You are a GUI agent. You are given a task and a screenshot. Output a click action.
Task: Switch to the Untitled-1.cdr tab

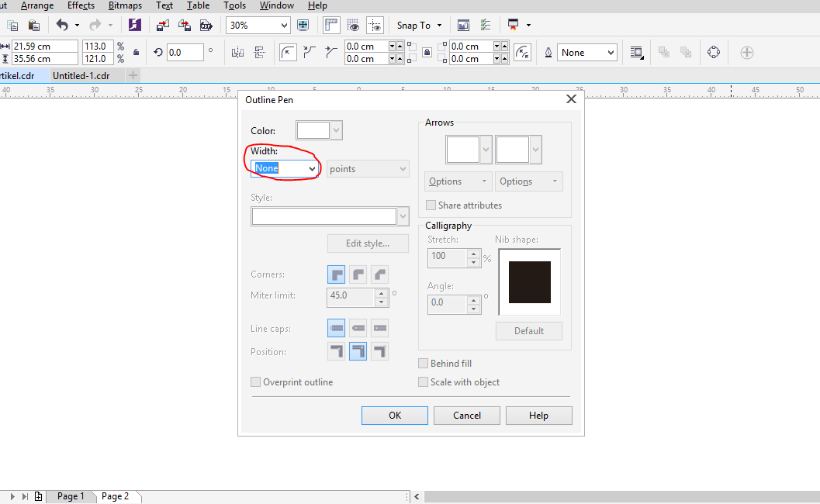point(80,75)
